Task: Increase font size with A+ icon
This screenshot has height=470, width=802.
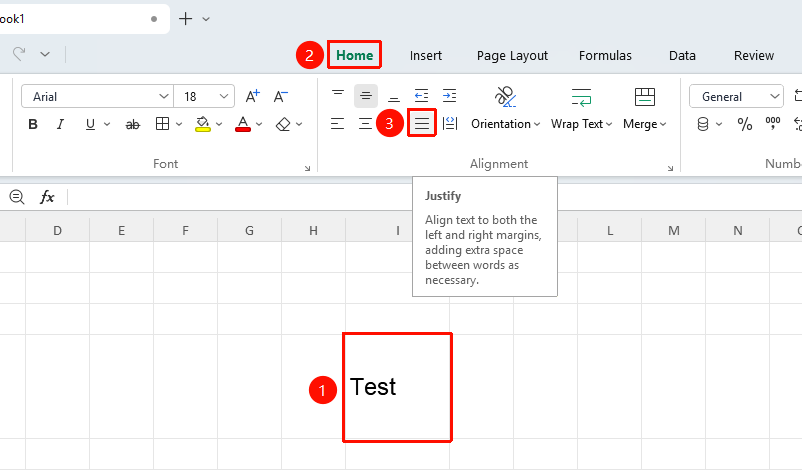Action: (253, 96)
